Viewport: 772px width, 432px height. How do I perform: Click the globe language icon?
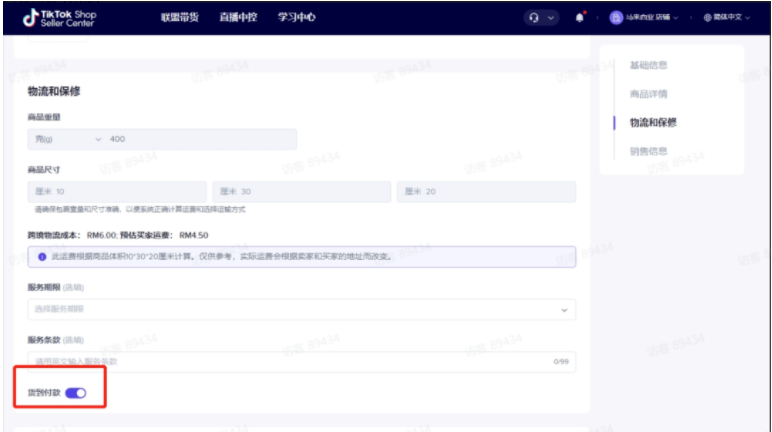pos(709,18)
